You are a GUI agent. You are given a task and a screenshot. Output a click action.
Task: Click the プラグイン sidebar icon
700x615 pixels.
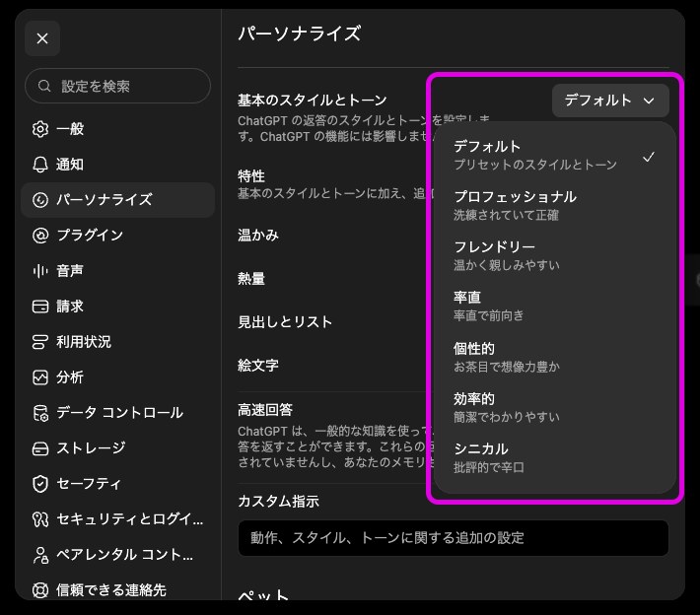(40, 236)
